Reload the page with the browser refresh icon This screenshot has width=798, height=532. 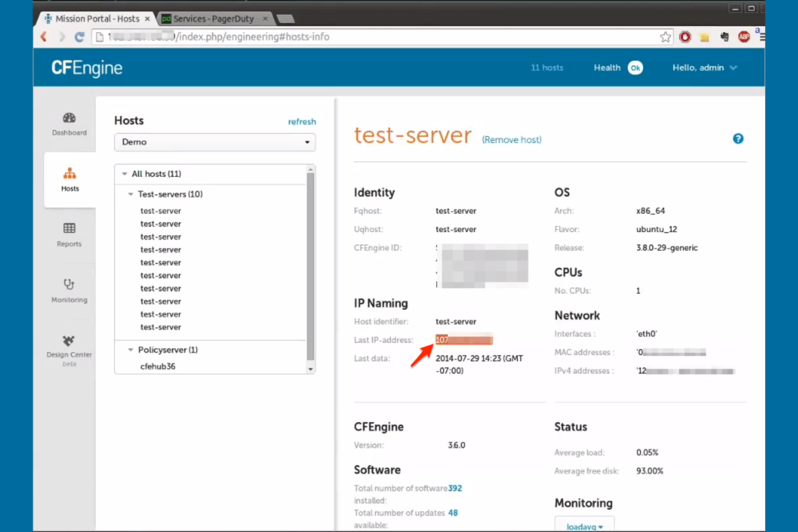click(x=79, y=37)
